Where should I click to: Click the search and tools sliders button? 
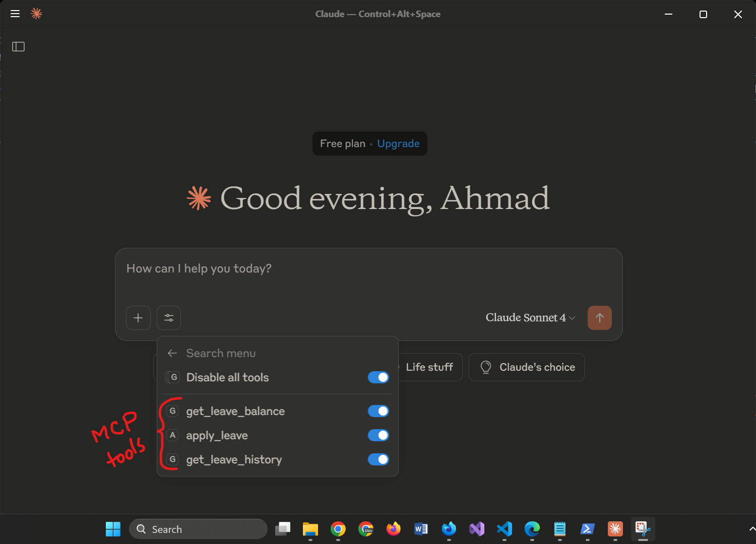[169, 318]
